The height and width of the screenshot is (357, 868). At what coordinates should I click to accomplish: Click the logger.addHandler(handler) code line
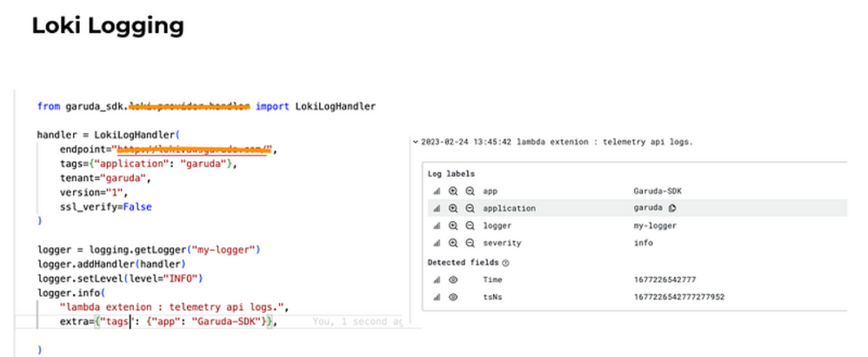111,265
